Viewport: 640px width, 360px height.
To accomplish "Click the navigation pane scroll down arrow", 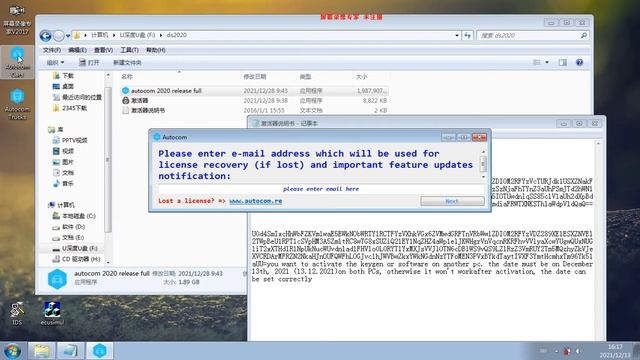I will tap(108, 262).
